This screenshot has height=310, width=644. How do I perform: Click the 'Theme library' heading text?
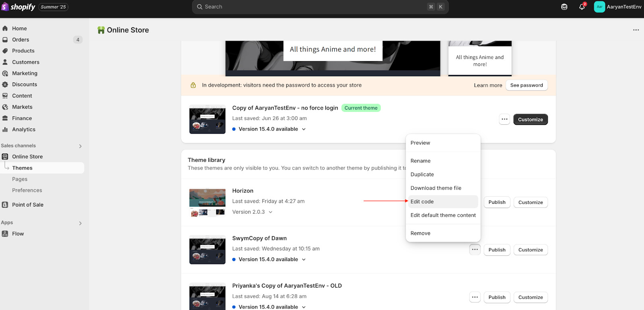click(x=206, y=160)
